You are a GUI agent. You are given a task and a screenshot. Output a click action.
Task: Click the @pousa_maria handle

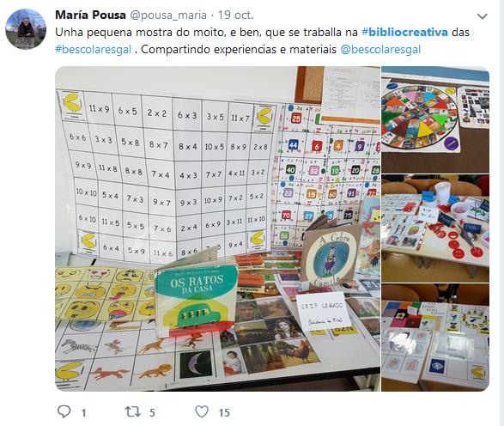(x=168, y=15)
